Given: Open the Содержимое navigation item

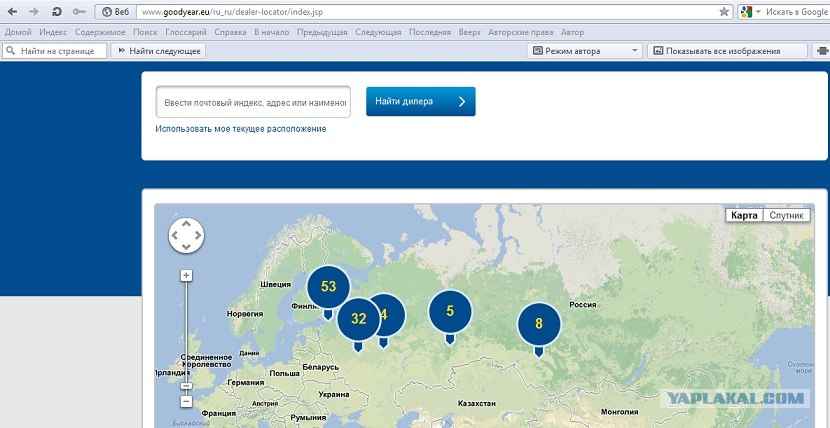Looking at the screenshot, I should [x=100, y=32].
